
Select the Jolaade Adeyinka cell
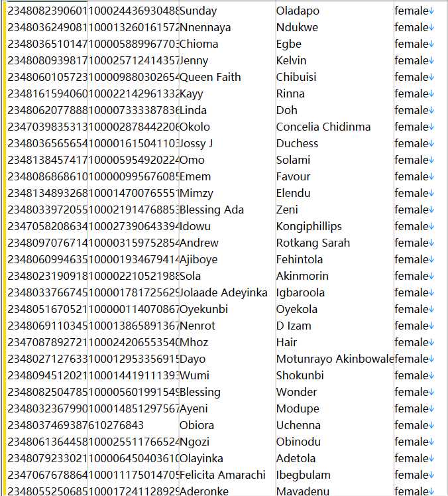[227, 292]
